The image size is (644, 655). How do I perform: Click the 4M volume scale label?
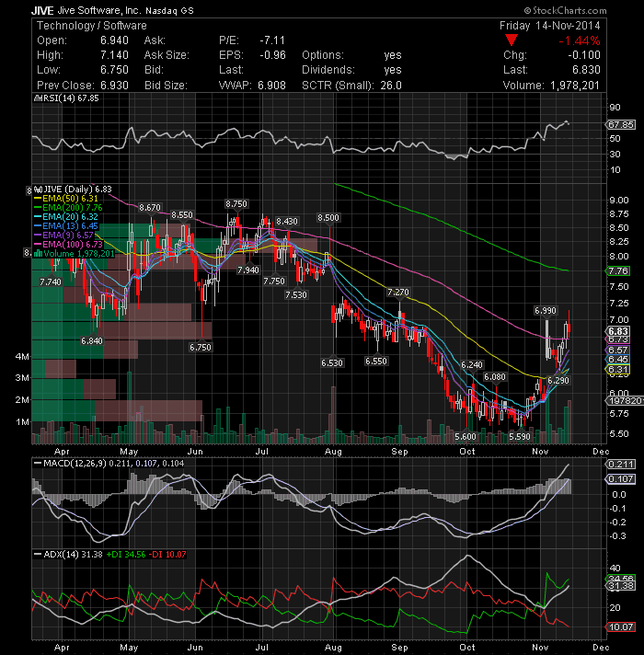tap(22, 357)
